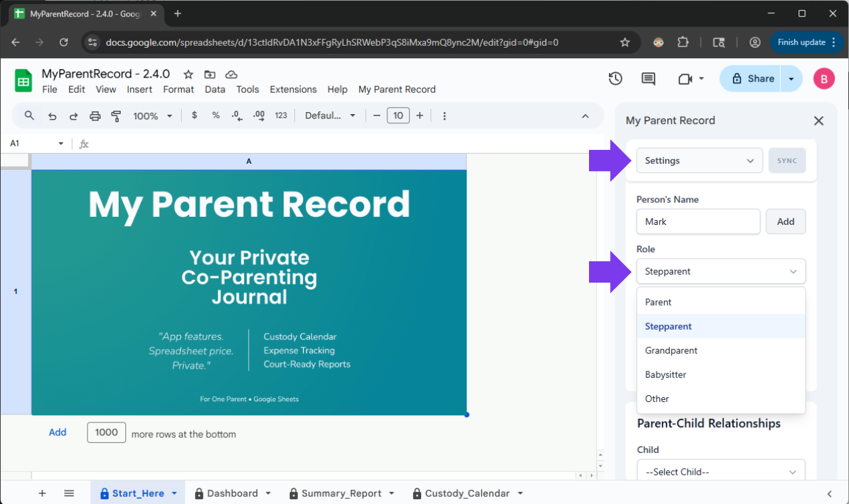849x504 pixels.
Task: Click the SYNC button
Action: tap(787, 160)
